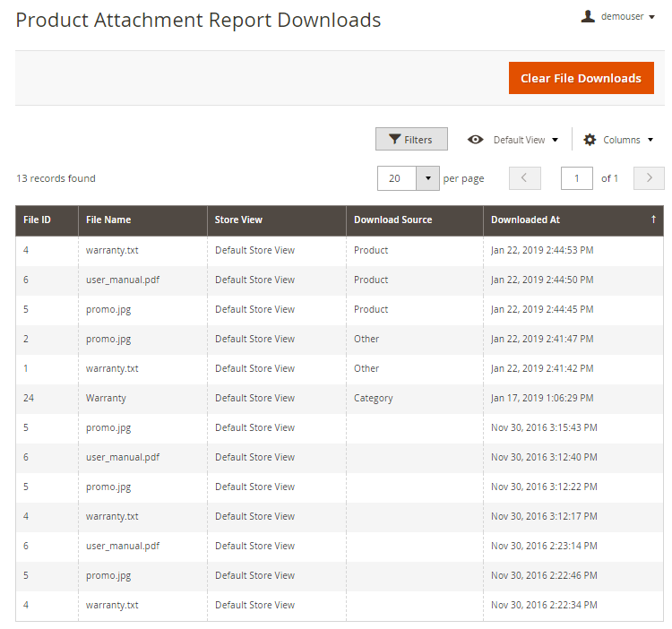Expand the Default View dropdown
The height and width of the screenshot is (629, 672).
(x=525, y=140)
